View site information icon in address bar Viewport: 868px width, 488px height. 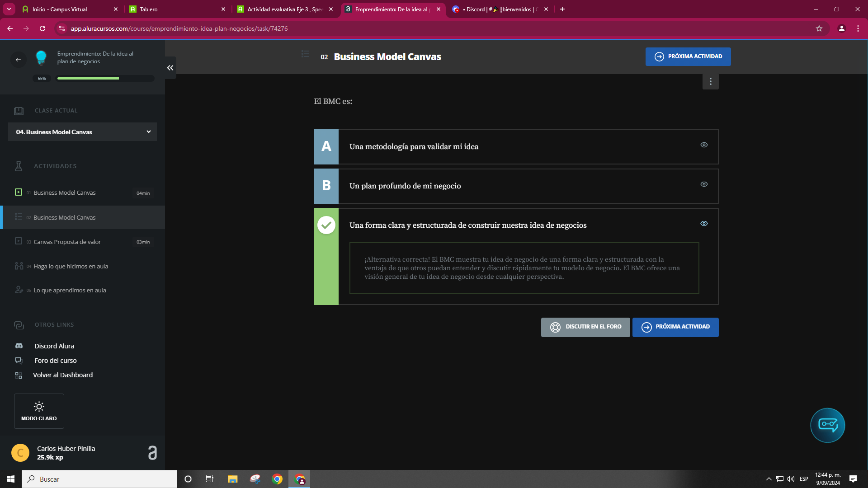coord(62,28)
